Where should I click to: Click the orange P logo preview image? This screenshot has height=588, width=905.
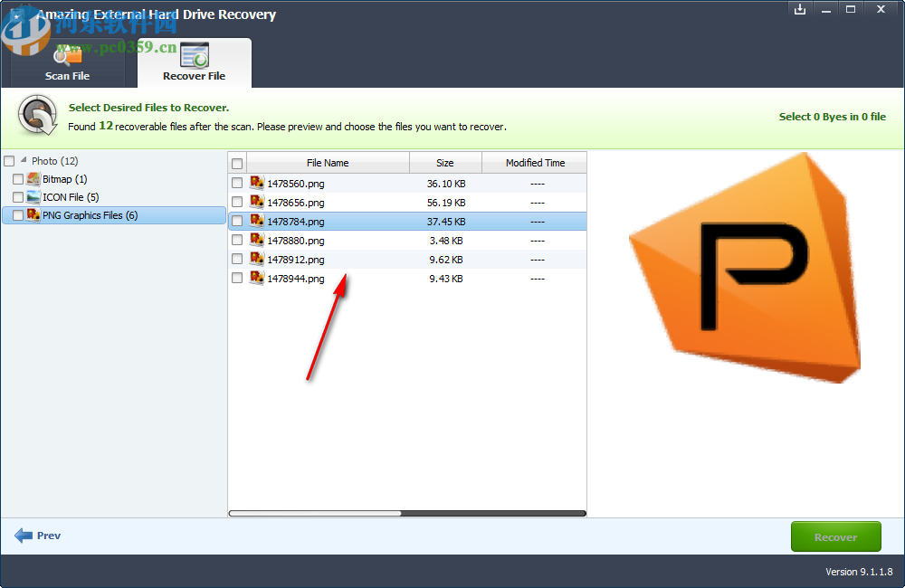(x=745, y=267)
